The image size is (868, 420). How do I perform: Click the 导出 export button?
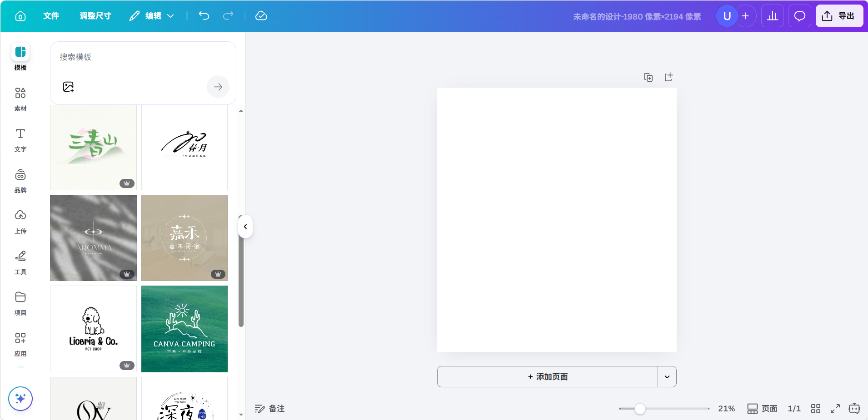pos(839,16)
